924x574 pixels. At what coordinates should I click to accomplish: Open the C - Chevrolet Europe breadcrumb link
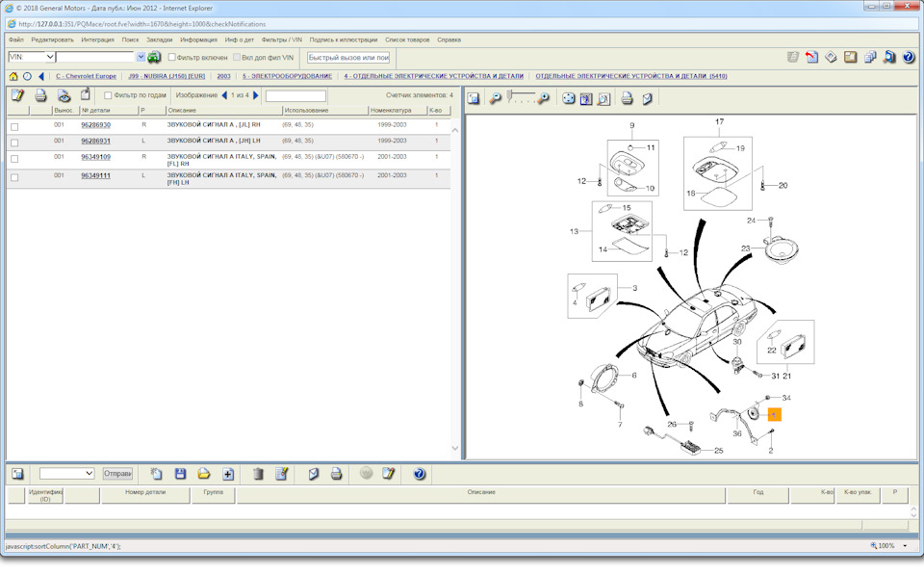[x=86, y=76]
